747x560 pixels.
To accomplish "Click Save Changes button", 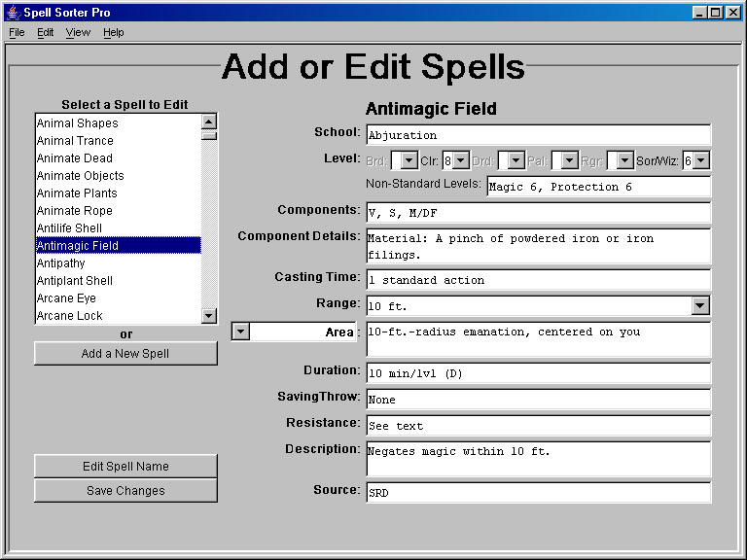I will 125,490.
